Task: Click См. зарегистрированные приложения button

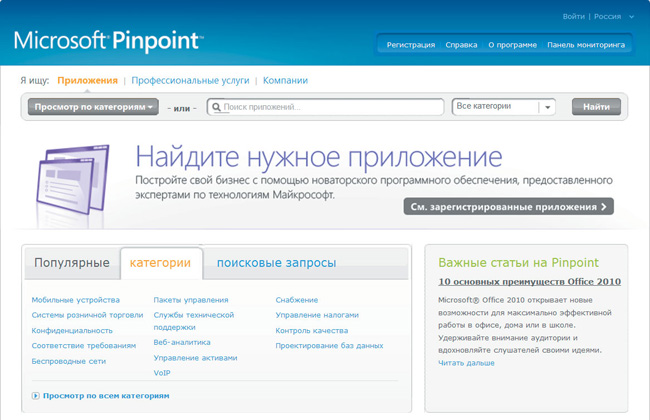Action: [508, 207]
